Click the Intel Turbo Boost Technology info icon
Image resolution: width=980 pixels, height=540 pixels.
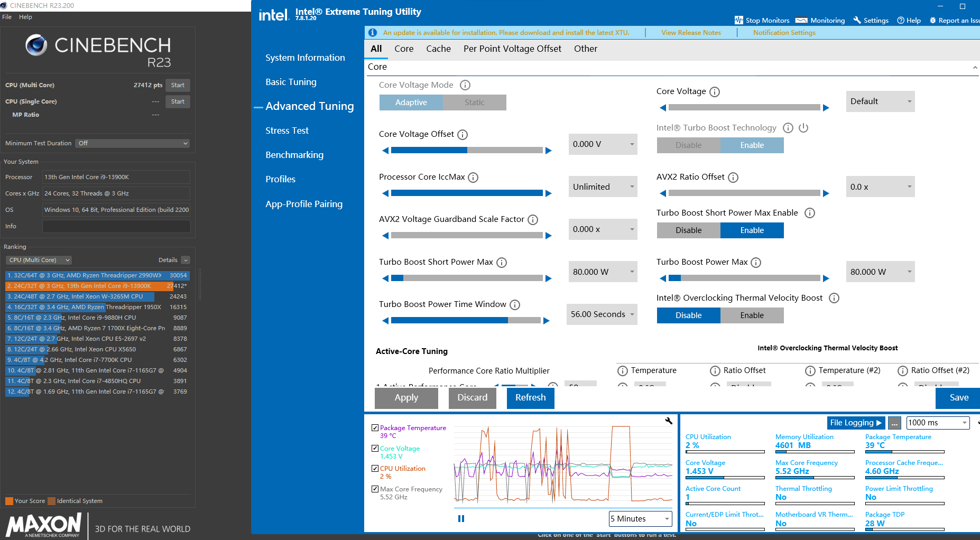[788, 128]
